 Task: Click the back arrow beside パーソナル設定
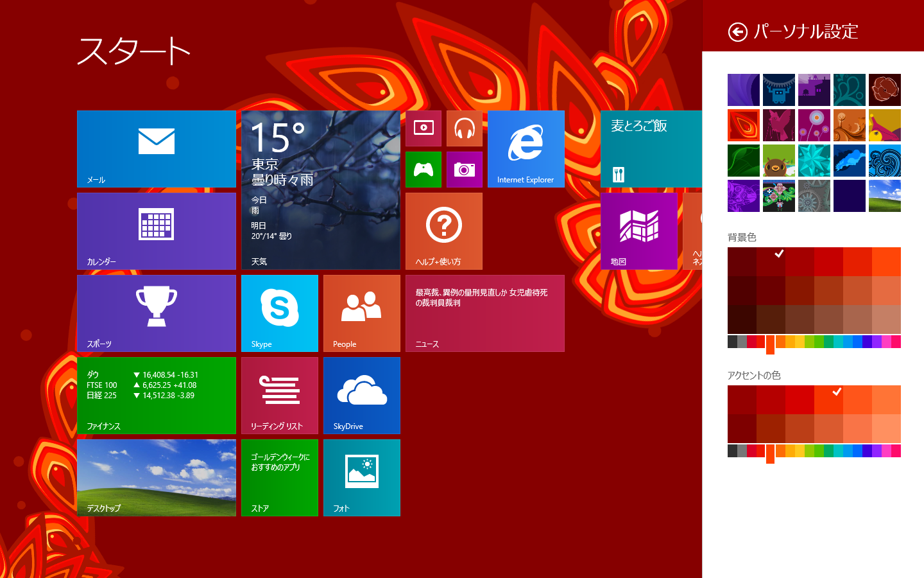(738, 31)
